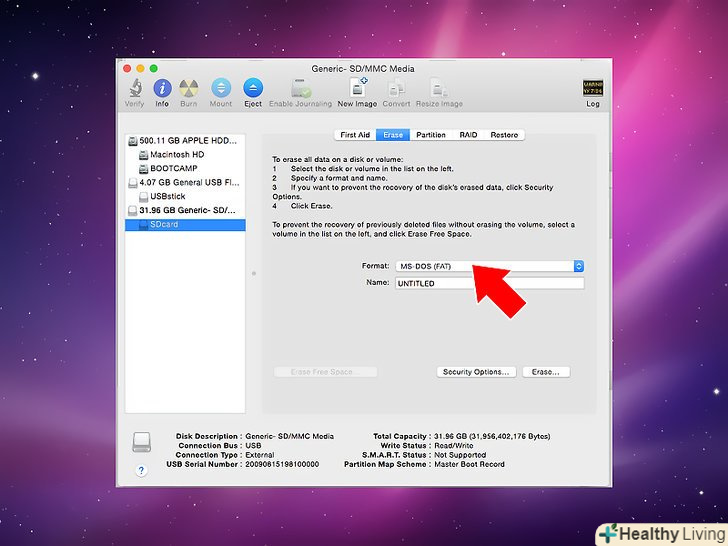The image size is (728, 546).
Task: Click the Erase Free Space button
Action: [x=325, y=372]
